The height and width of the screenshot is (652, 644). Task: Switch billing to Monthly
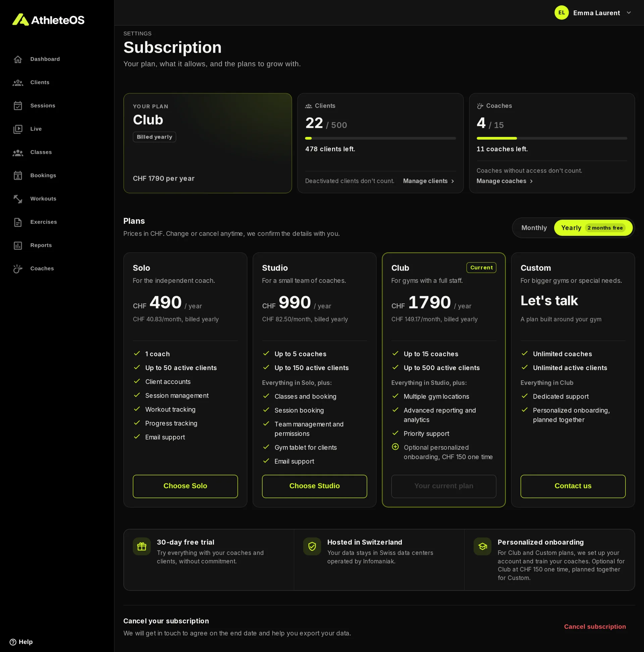[x=534, y=228]
